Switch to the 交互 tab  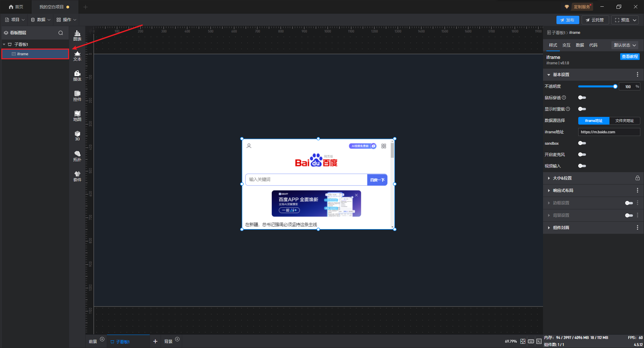pyautogui.click(x=566, y=45)
